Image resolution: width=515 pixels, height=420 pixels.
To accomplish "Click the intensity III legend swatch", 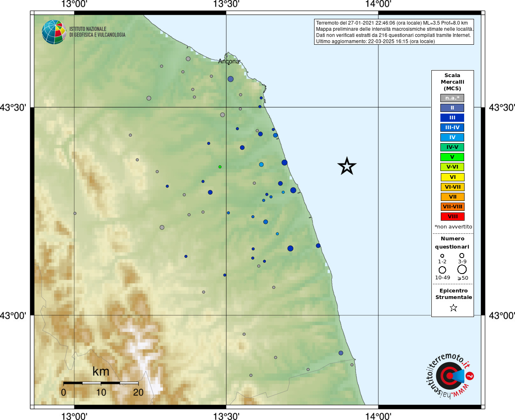I will [x=452, y=118].
